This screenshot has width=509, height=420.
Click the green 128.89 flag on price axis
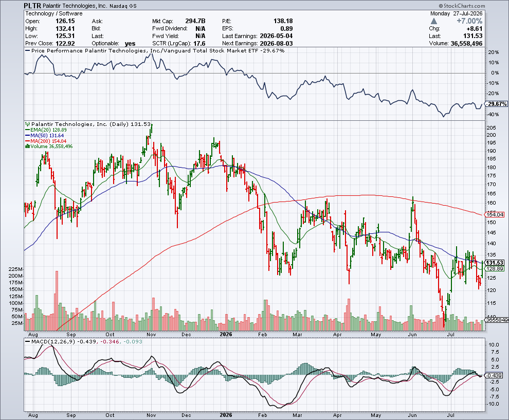tap(495, 268)
